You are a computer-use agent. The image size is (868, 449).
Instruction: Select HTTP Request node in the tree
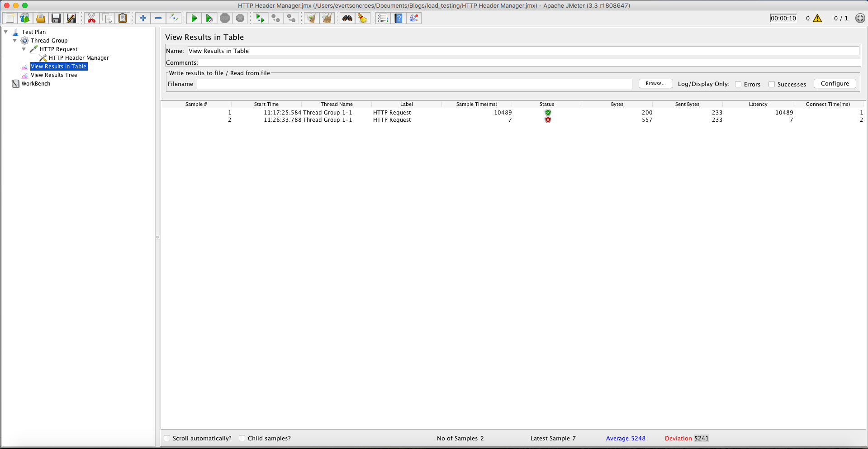pyautogui.click(x=58, y=49)
